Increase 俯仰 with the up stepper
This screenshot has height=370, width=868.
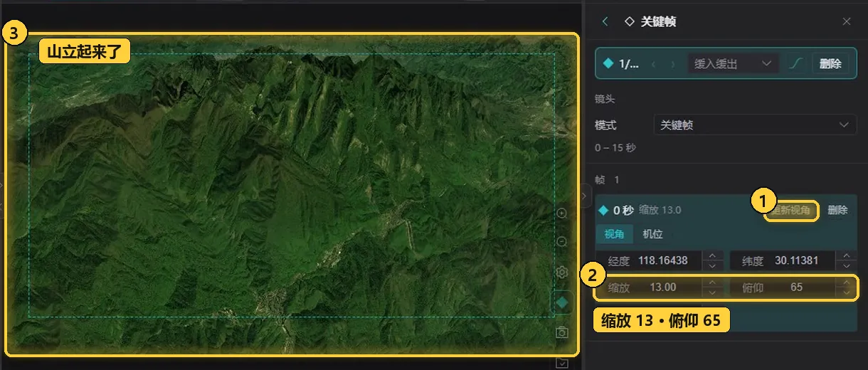[x=846, y=283]
